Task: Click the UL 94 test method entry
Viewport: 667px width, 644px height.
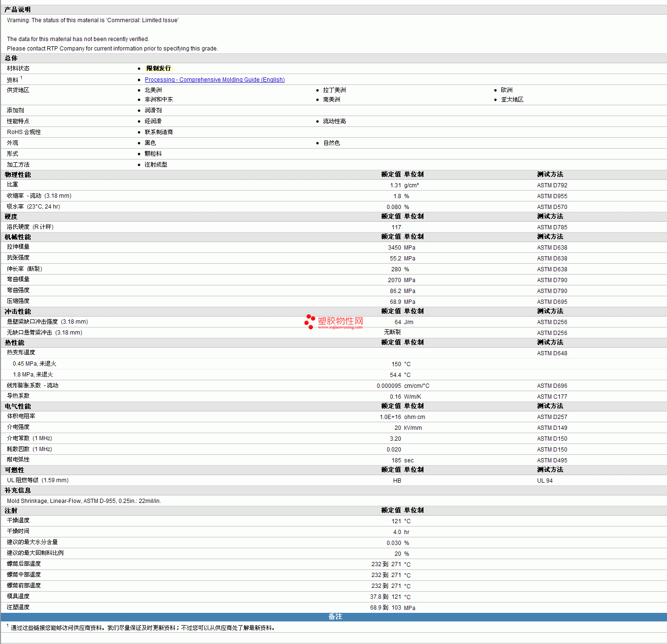Action: (545, 481)
